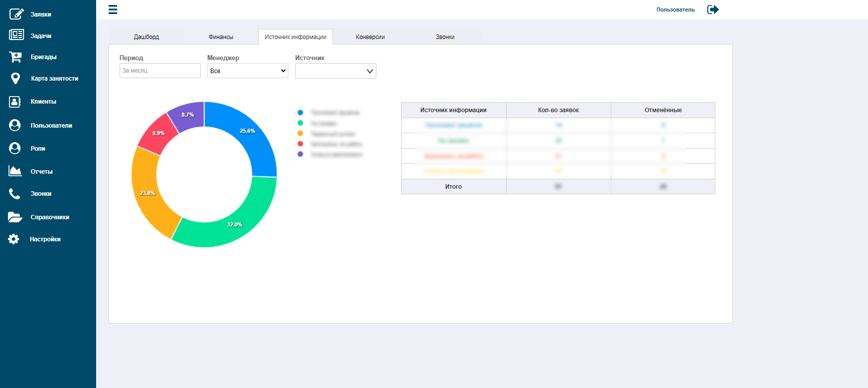Open Клиенты contact book icon
Viewport: 868px width, 388px height.
pos(15,102)
